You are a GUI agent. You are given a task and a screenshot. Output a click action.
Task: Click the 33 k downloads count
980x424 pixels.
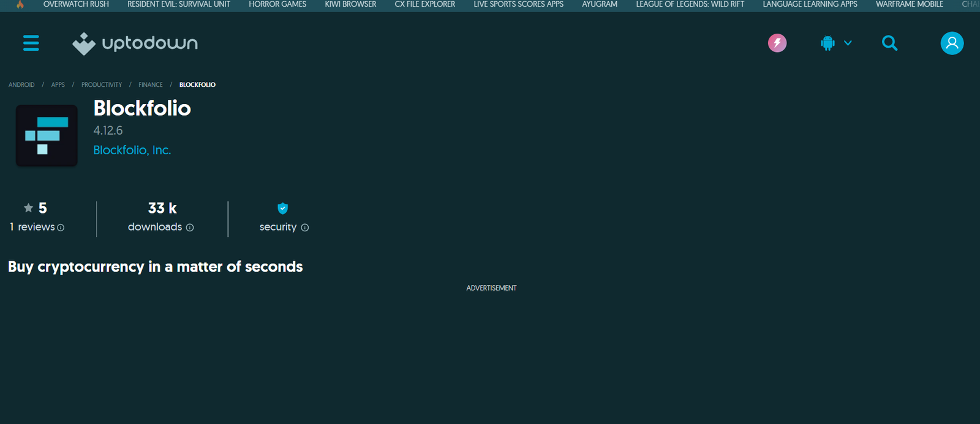pyautogui.click(x=162, y=208)
